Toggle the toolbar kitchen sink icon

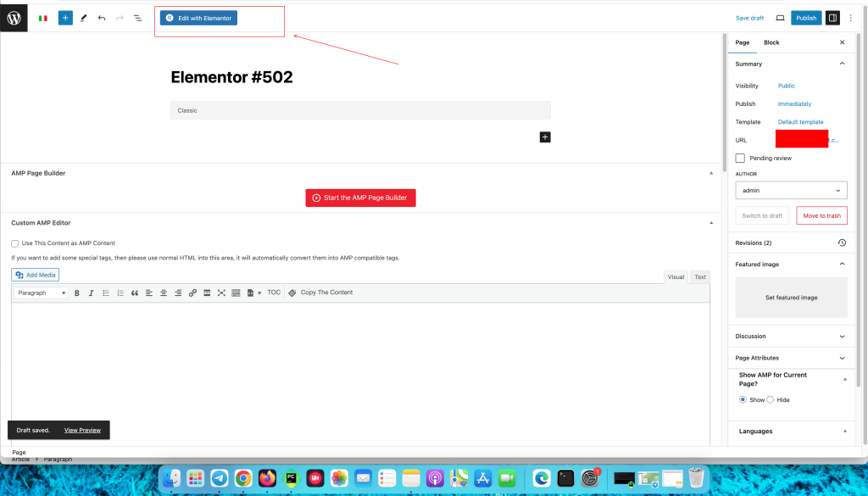click(x=236, y=293)
